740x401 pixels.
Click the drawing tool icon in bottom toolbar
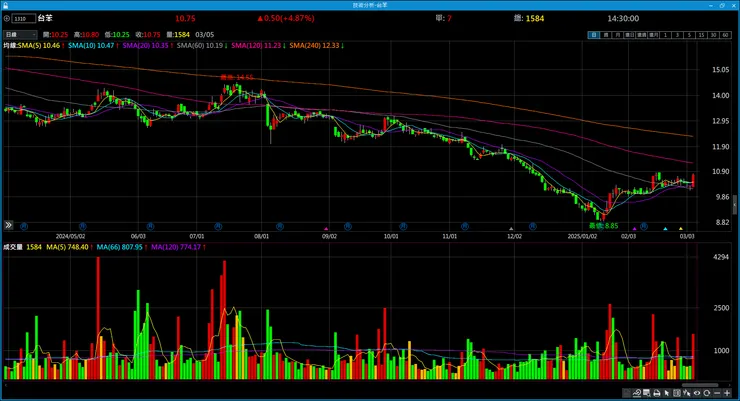point(637,393)
